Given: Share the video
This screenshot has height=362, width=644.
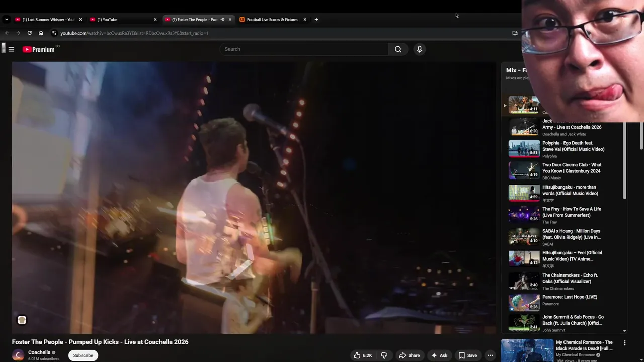Looking at the screenshot, I should coord(409,355).
